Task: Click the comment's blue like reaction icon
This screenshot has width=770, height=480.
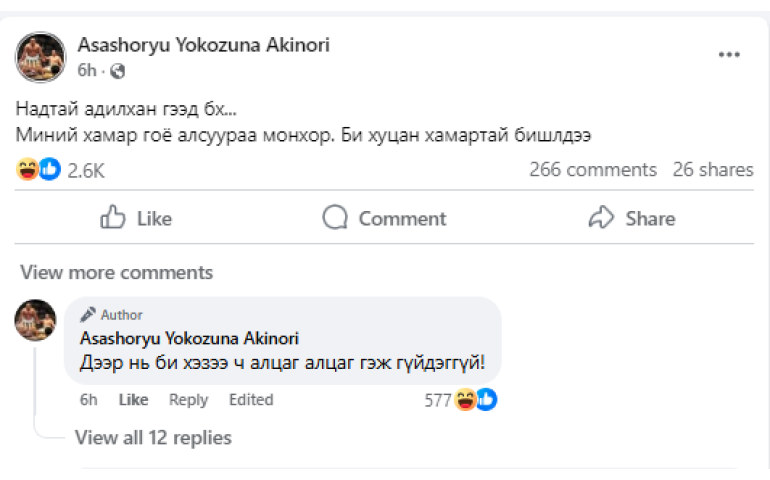Action: click(x=486, y=400)
